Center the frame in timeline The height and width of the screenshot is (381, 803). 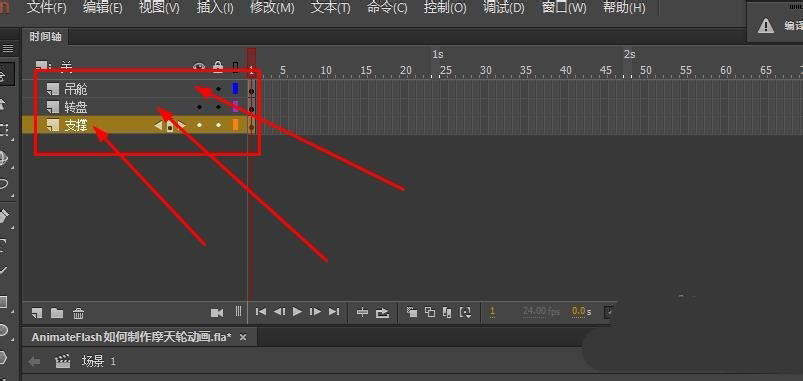(x=363, y=312)
